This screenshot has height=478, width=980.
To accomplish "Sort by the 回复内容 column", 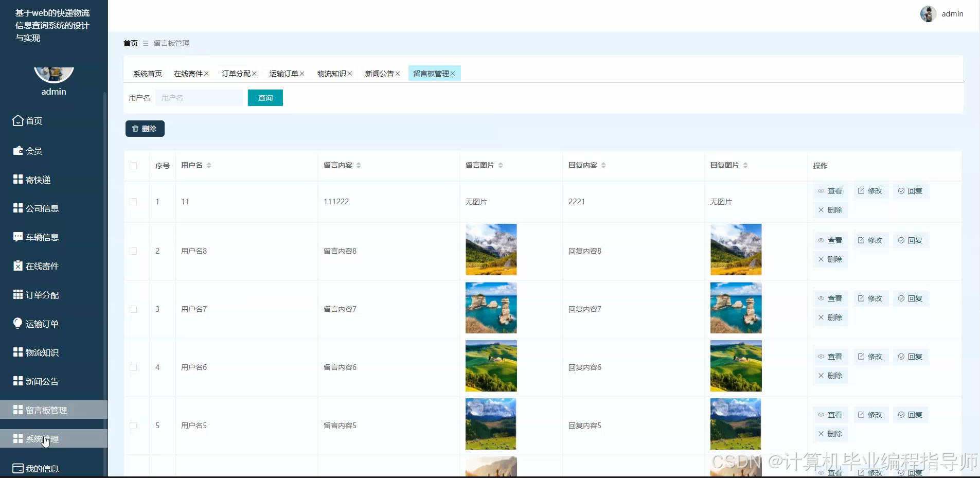I will click(603, 165).
